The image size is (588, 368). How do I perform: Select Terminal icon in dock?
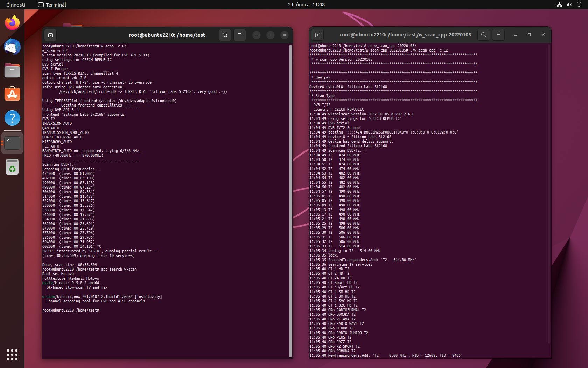pos(12,143)
